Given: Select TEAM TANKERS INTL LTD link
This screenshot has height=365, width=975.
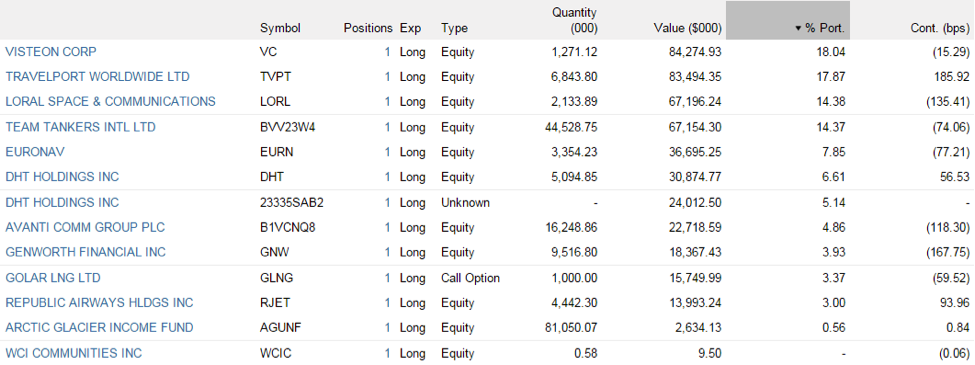Looking at the screenshot, I should click(x=80, y=127).
